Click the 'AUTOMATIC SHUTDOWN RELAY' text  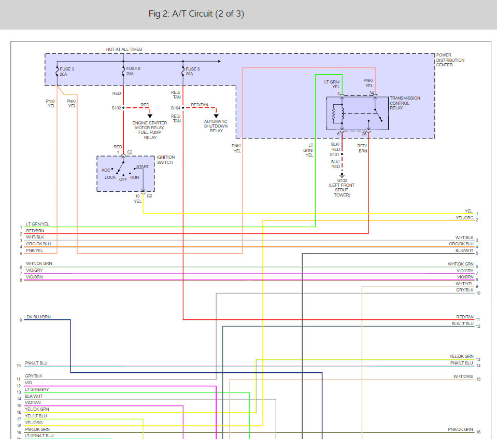[216, 126]
